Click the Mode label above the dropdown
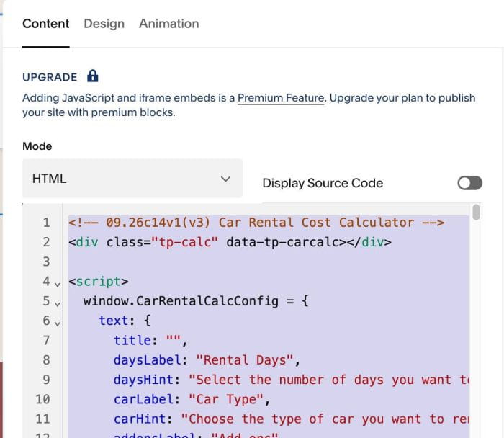 pyautogui.click(x=37, y=146)
